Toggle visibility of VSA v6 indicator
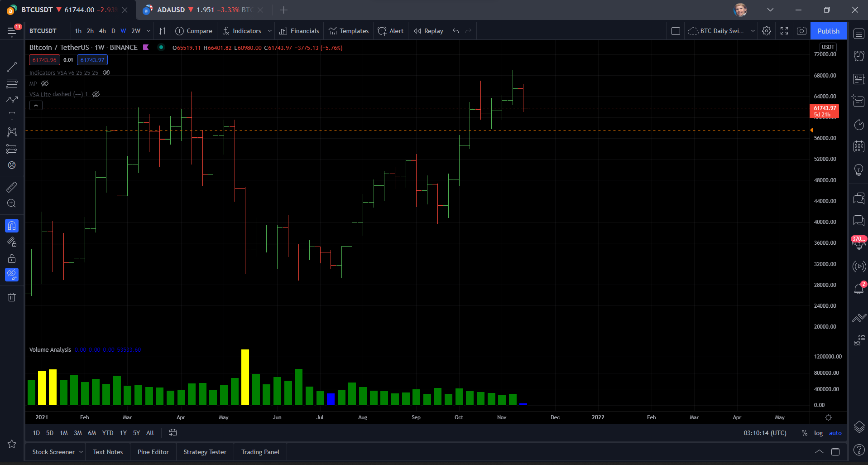The image size is (868, 465). tap(106, 73)
